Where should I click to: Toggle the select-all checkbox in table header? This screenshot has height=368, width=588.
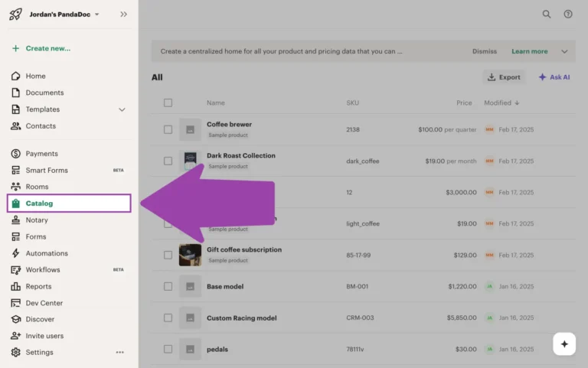(168, 103)
